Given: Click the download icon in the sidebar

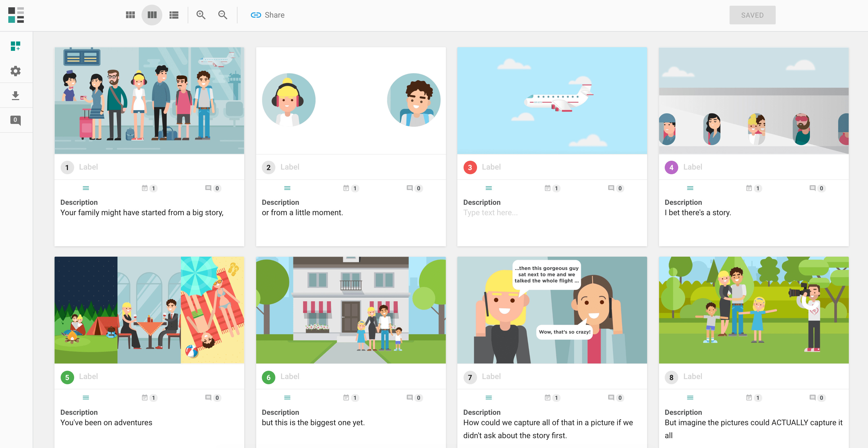Looking at the screenshot, I should coord(16,95).
